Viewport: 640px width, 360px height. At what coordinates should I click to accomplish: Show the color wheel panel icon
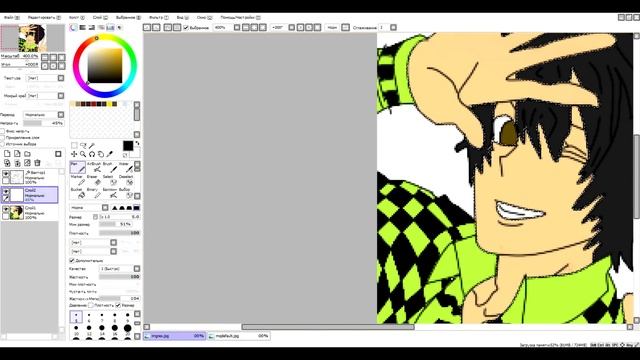73,28
